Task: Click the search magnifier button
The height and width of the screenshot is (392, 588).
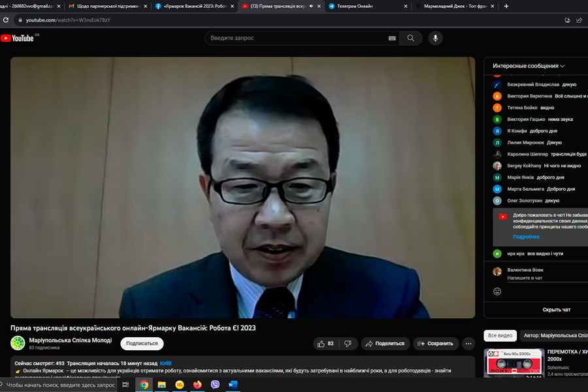Action: click(410, 38)
